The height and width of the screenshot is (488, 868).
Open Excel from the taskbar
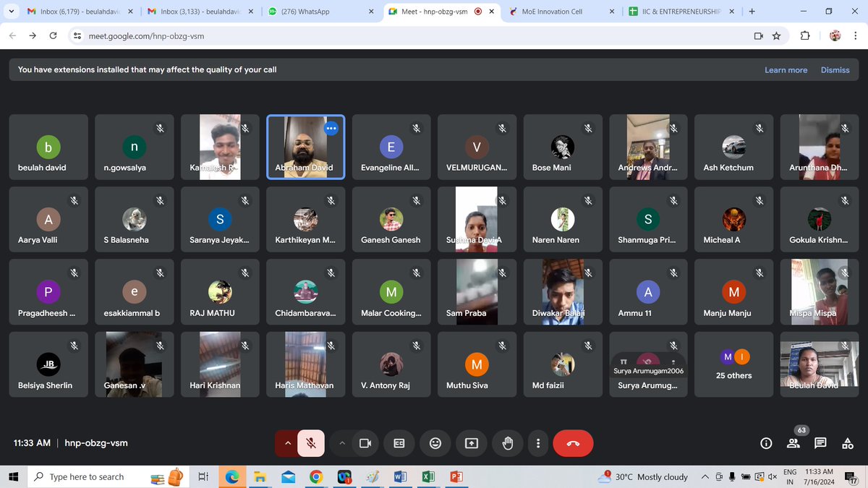428,476
